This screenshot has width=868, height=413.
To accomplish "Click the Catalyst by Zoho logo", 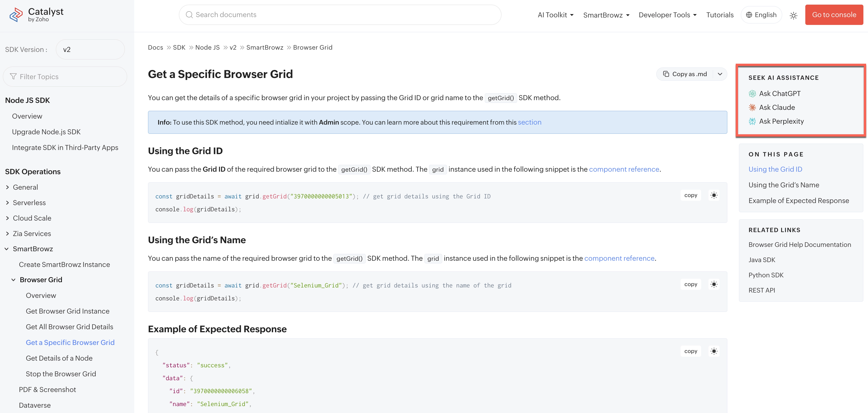I will point(36,15).
